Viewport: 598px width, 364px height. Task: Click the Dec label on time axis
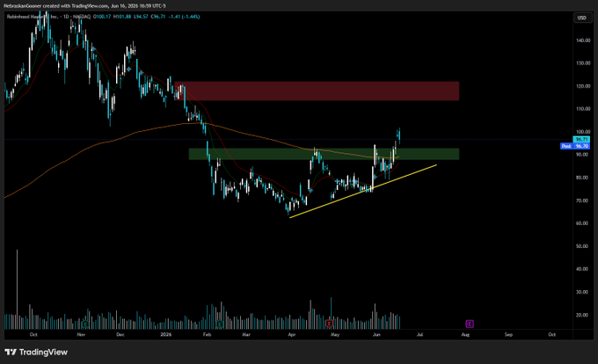click(120, 335)
